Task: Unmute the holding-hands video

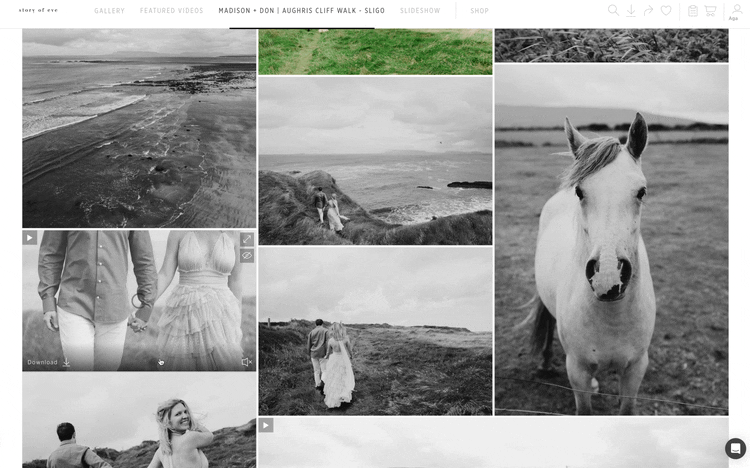Action: (246, 362)
